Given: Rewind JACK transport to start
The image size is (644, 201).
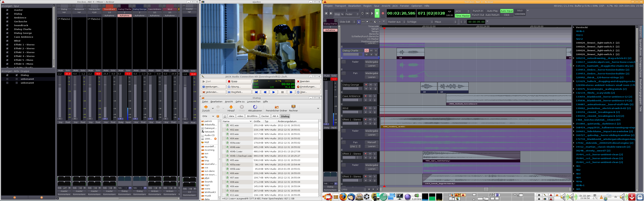Looking at the screenshot, I should pyautogui.click(x=256, y=92).
